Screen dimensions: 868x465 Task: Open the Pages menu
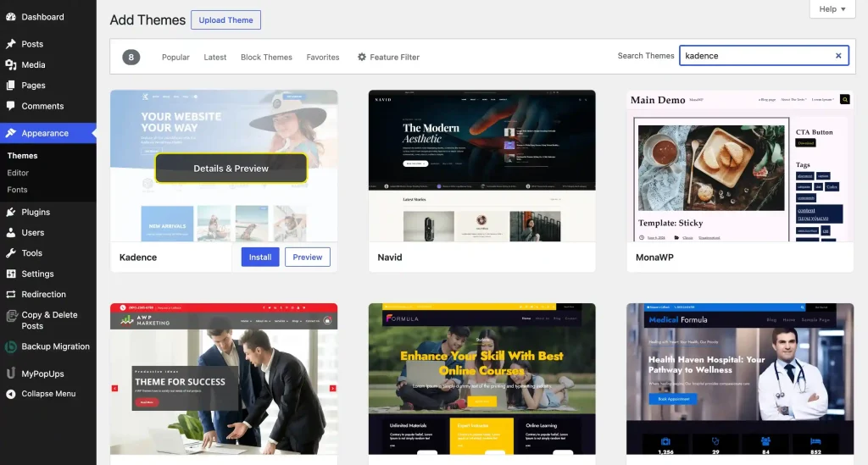pyautogui.click(x=33, y=86)
